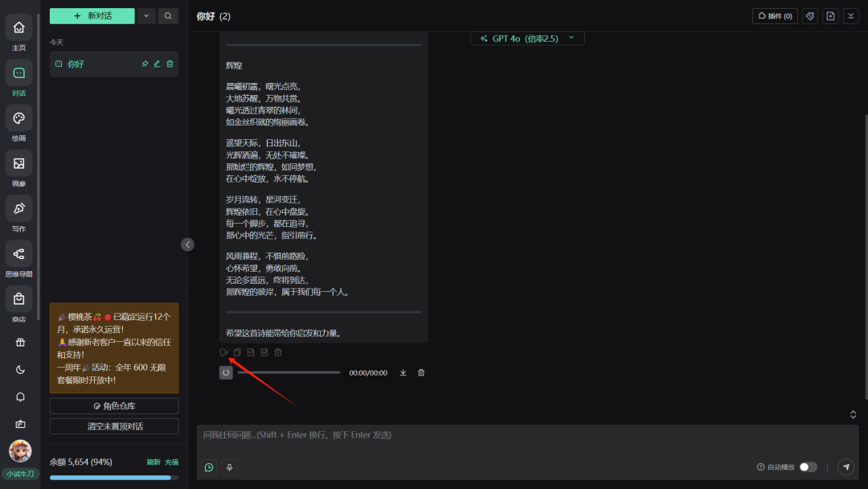
Task: Click the 充值 recharge link
Action: [172, 462]
